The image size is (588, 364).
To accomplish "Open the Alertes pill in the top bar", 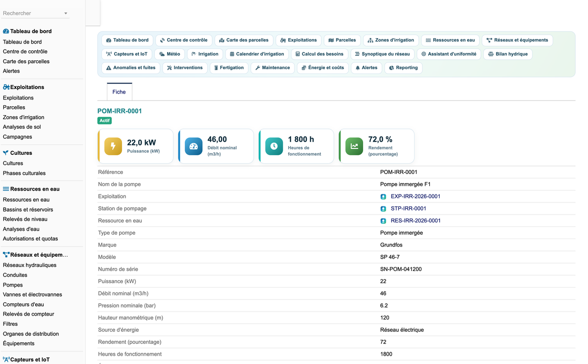I will [367, 68].
